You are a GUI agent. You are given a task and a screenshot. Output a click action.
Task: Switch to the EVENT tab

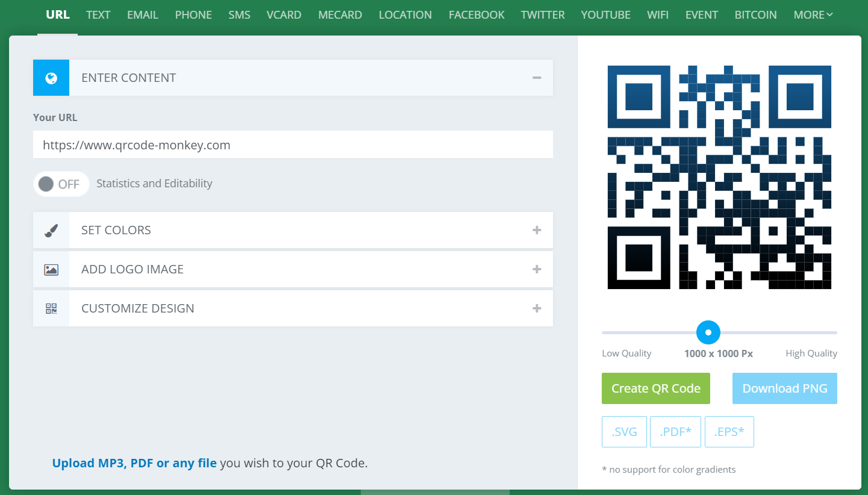point(702,15)
